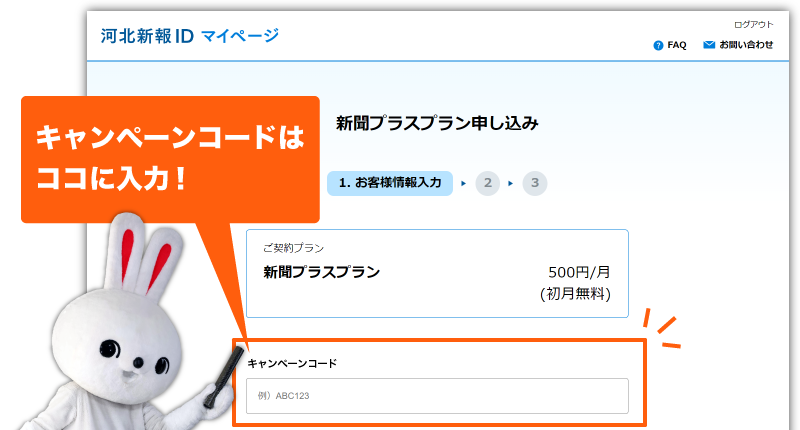Viewport: 800px width, 430px height.
Task: Click the small arrow between steps 2 and 3
Action: pyautogui.click(x=511, y=183)
